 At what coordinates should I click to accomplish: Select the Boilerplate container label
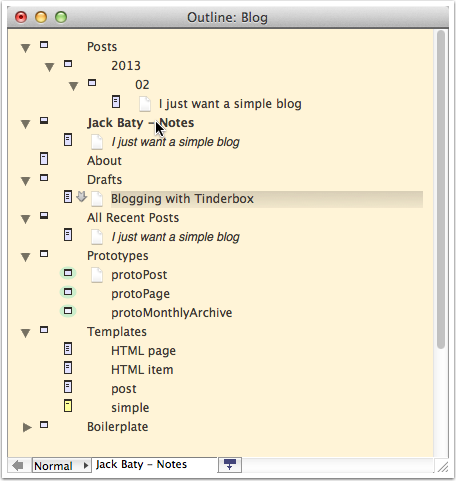pos(118,427)
